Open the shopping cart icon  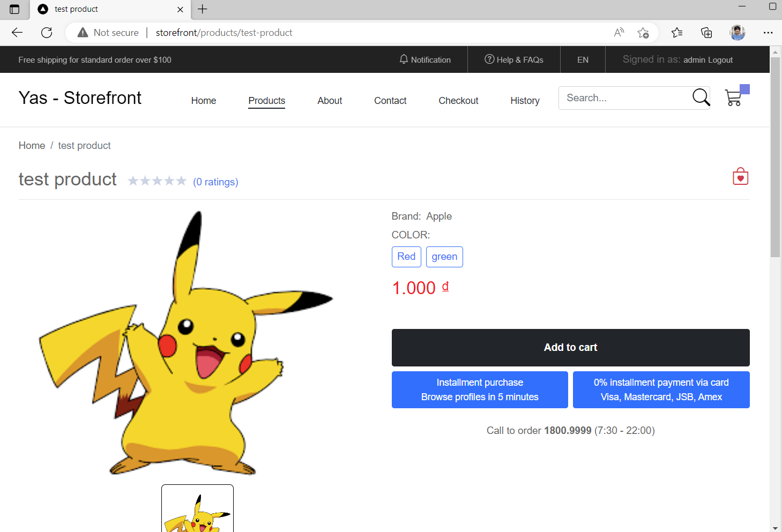point(733,98)
